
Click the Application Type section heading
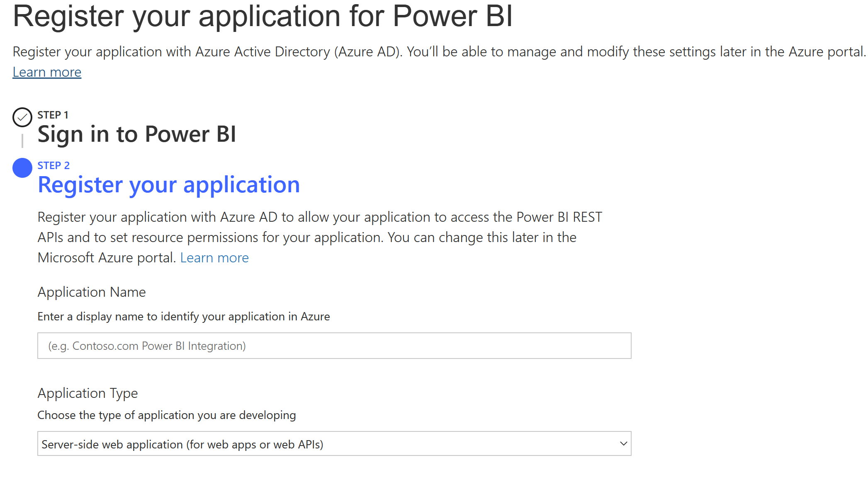(87, 392)
